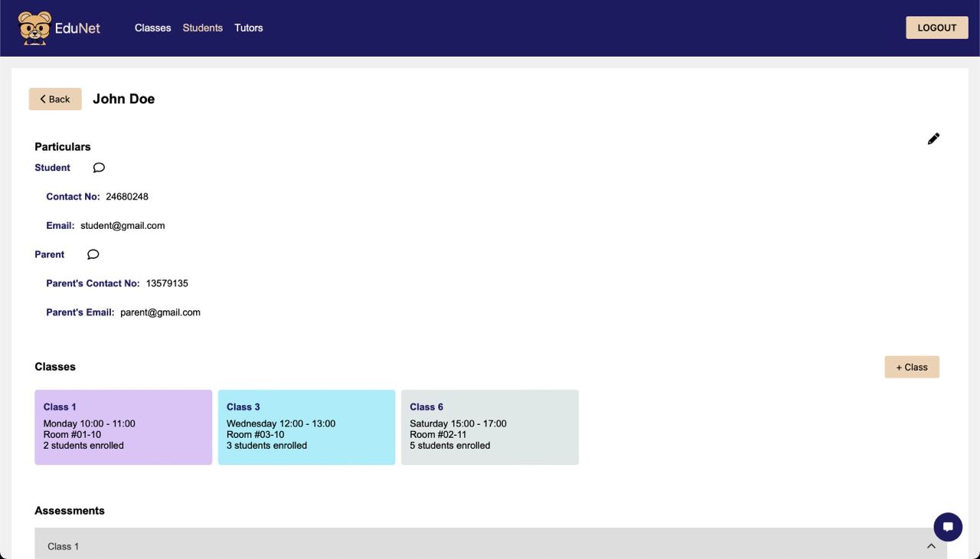
Task: Click the Parent subsection label
Action: point(50,254)
